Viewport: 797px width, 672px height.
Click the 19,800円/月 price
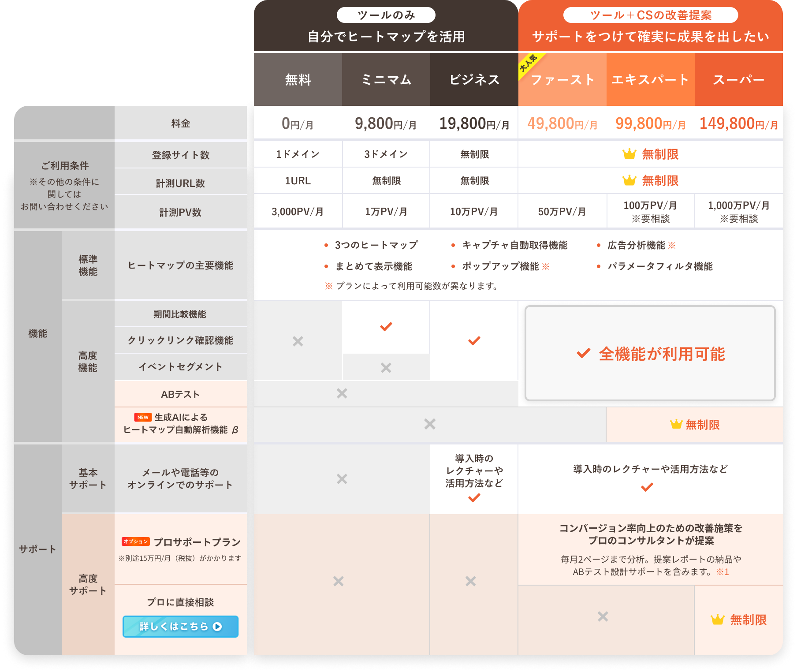point(474,123)
